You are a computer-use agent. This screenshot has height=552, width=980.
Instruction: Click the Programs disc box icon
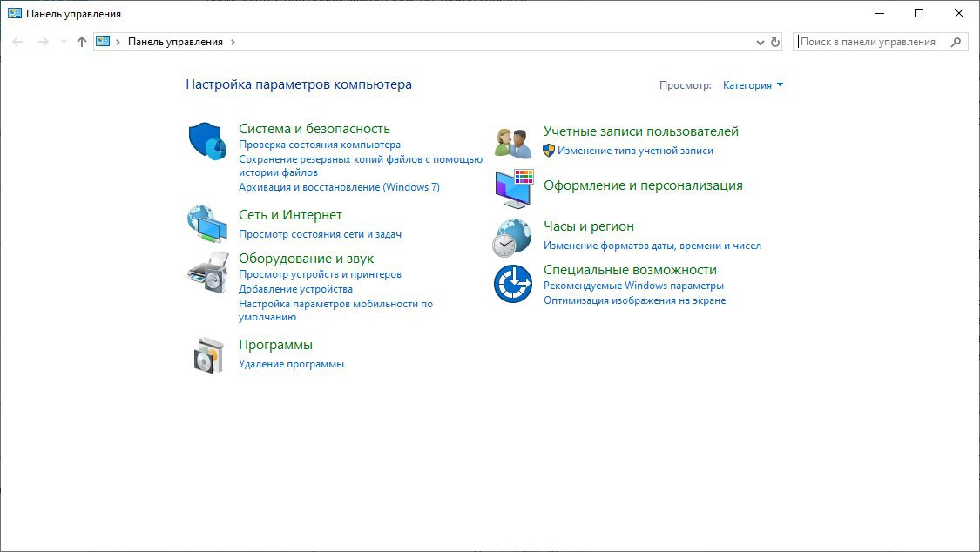(208, 354)
